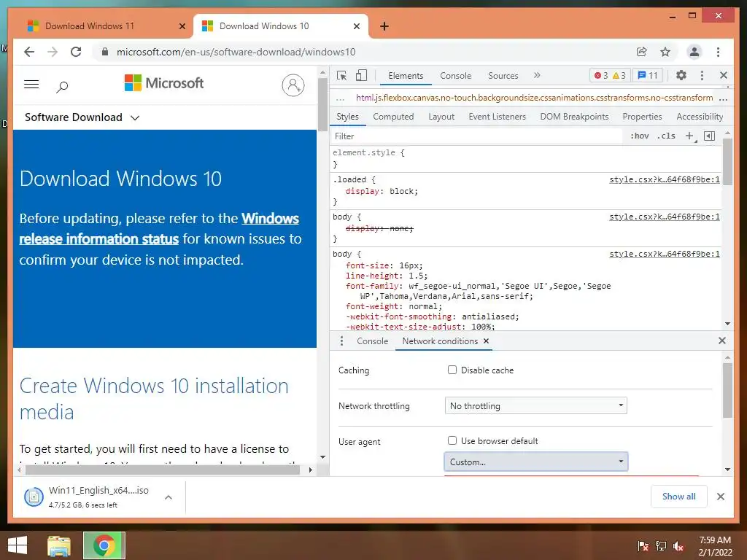Click the Microsoft site search icon
747x560 pixels.
pyautogui.click(x=62, y=87)
